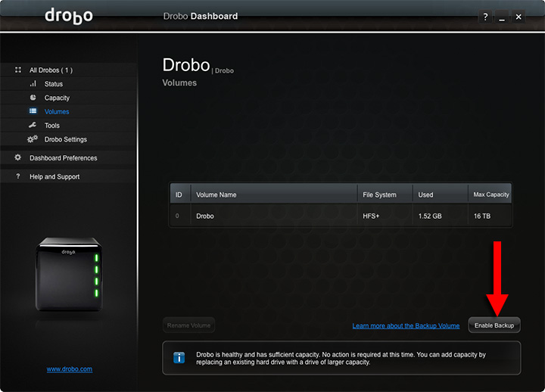The width and height of the screenshot is (545, 392).
Task: Click the Enable Backup button
Action: [x=494, y=325]
